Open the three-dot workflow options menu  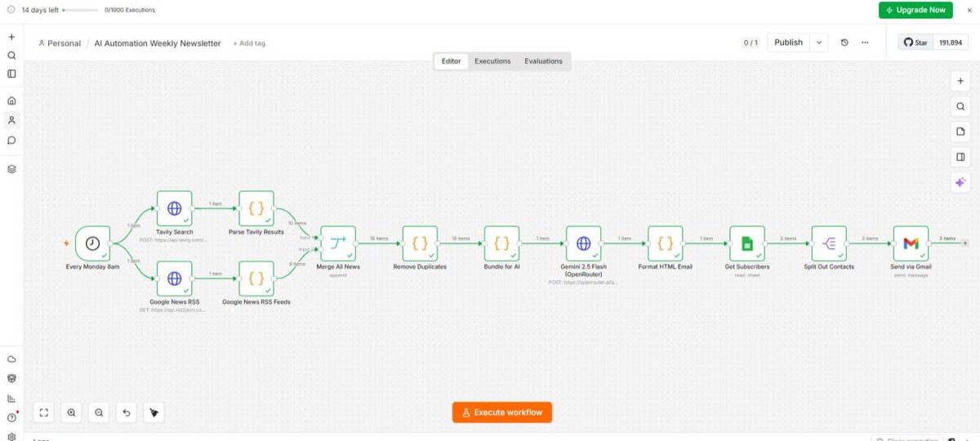pyautogui.click(x=865, y=42)
